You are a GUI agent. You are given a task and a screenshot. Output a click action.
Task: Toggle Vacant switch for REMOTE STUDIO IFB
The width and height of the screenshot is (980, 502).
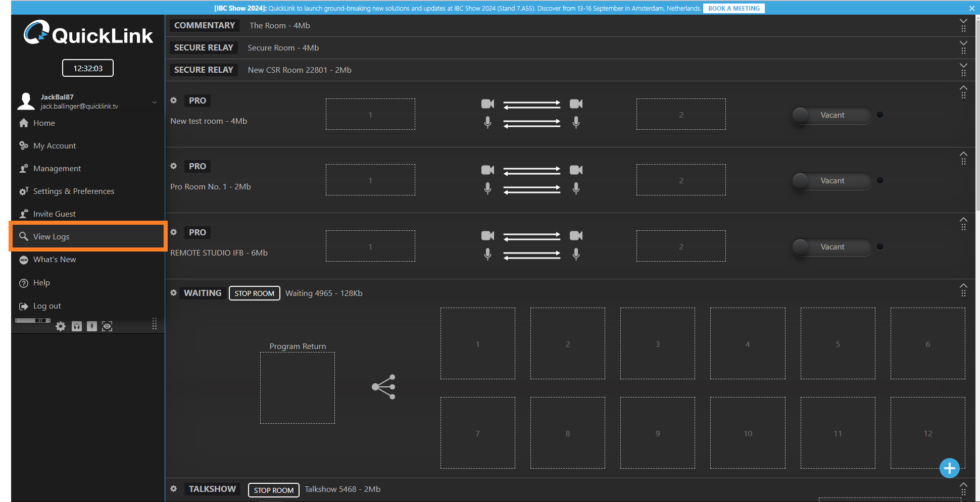tap(831, 247)
